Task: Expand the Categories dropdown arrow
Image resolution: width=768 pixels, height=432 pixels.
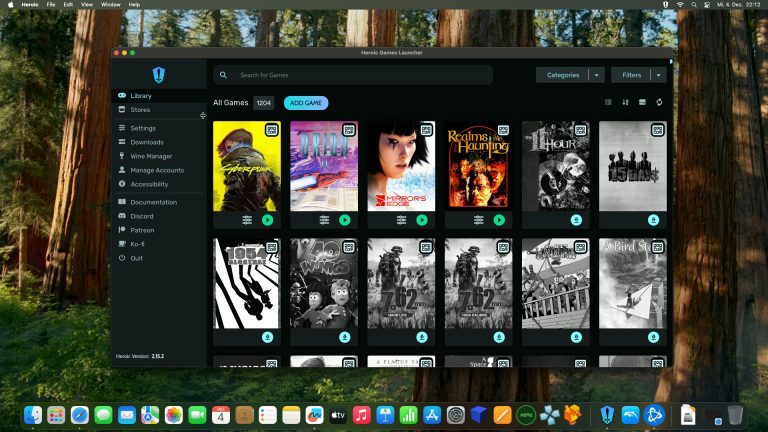Action: coord(597,75)
